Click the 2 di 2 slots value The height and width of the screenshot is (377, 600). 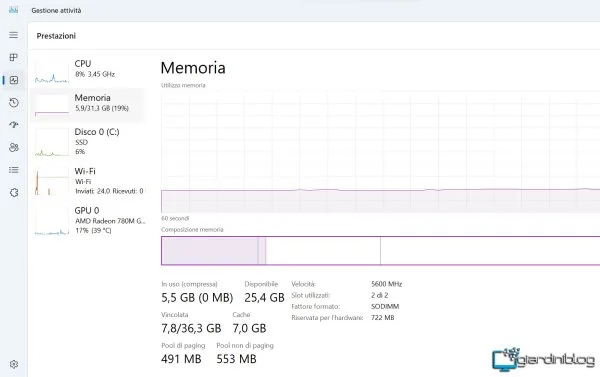(380, 295)
